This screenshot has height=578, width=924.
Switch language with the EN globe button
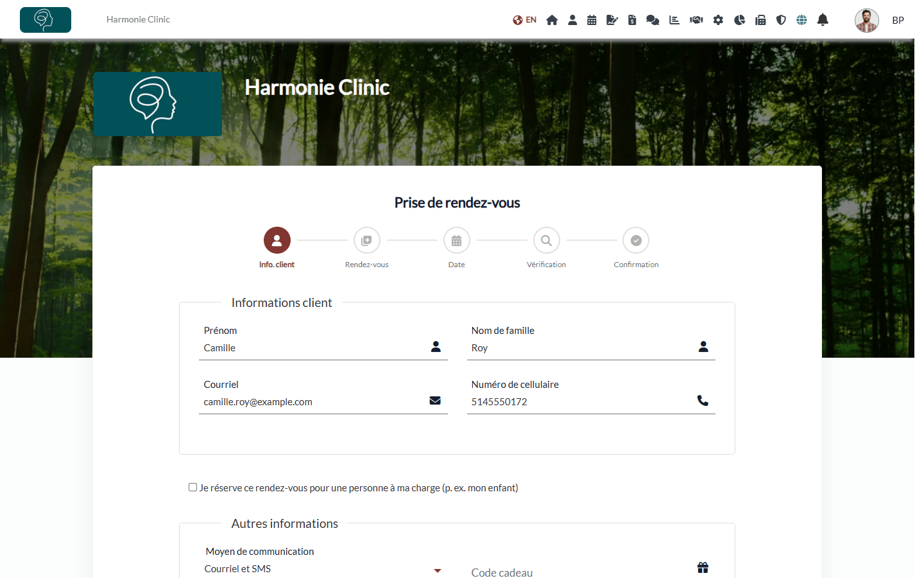click(x=524, y=20)
